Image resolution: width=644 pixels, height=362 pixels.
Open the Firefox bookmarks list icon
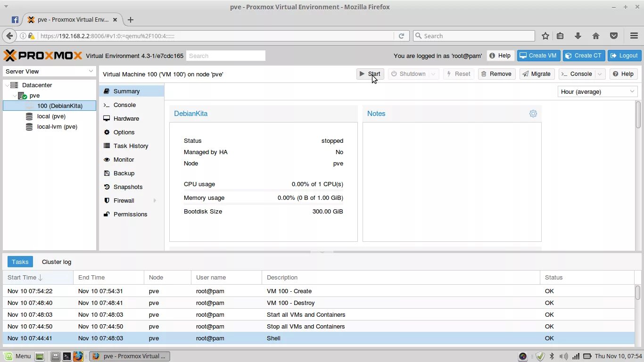[x=560, y=36]
